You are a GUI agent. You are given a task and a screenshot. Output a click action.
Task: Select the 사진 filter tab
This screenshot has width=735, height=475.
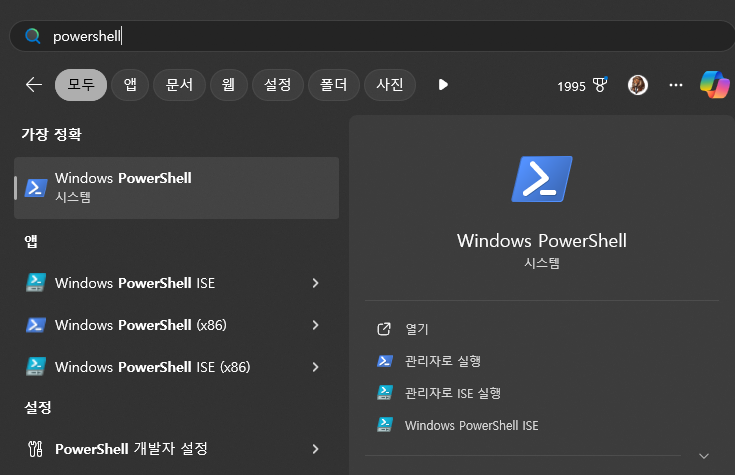coord(390,85)
